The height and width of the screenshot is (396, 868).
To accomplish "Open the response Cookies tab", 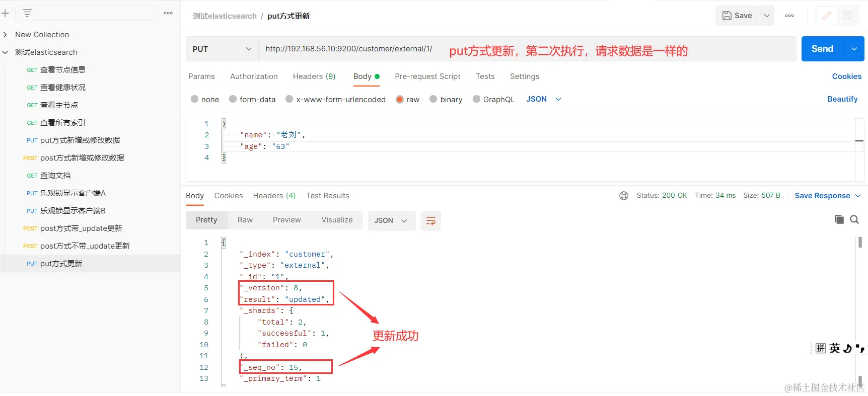I will coord(229,196).
